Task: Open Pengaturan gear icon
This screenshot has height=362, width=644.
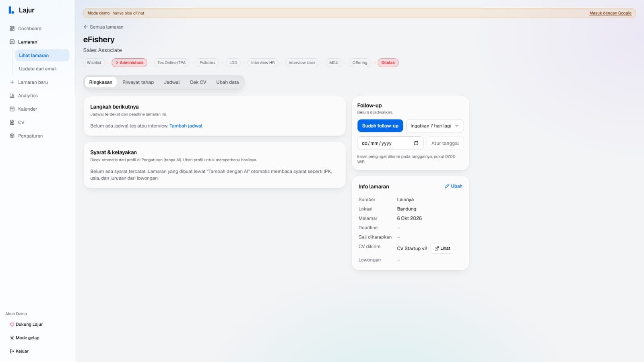Action: (x=12, y=136)
